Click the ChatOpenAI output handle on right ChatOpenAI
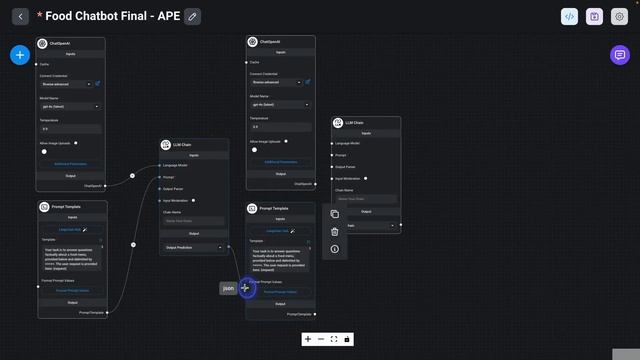 pos(315,184)
